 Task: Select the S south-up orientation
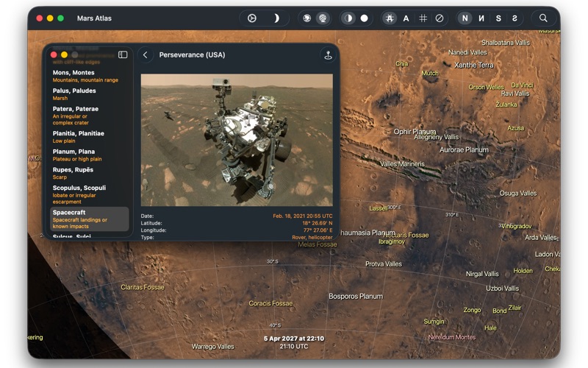pos(498,18)
